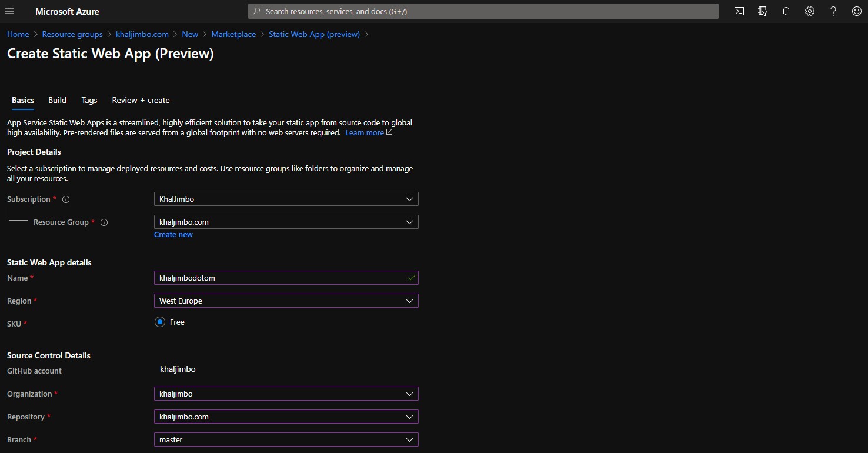Select the Free SKU radio button

click(160, 322)
